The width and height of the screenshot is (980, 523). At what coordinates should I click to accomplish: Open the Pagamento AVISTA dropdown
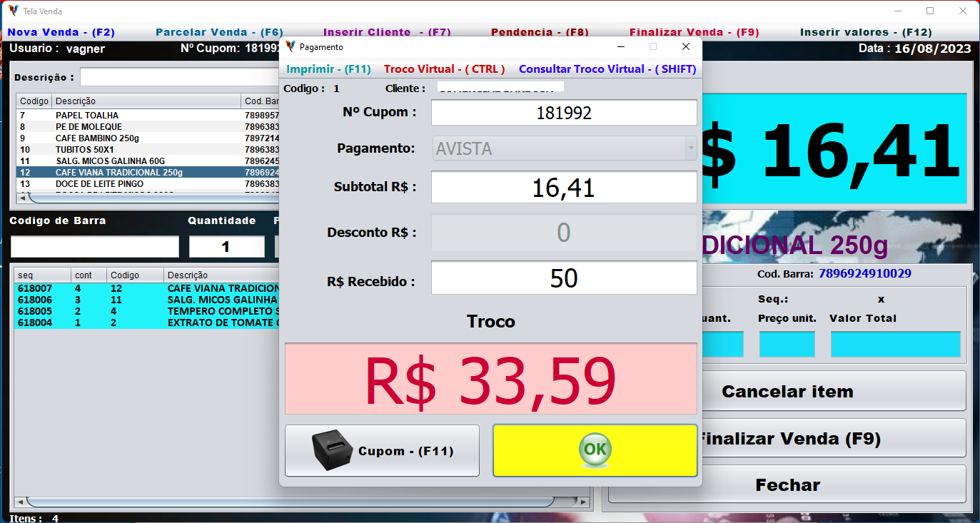click(x=690, y=148)
